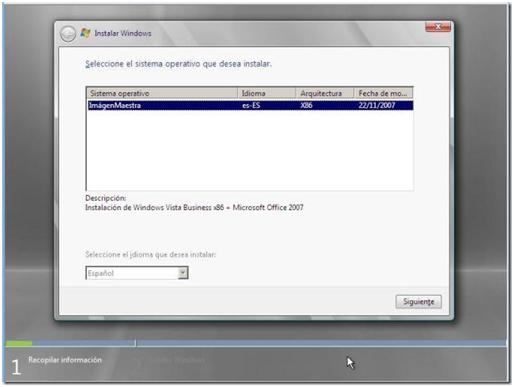Viewport: 514px width, 387px height.
Task: Click the es-ES language cell
Action: coord(251,105)
